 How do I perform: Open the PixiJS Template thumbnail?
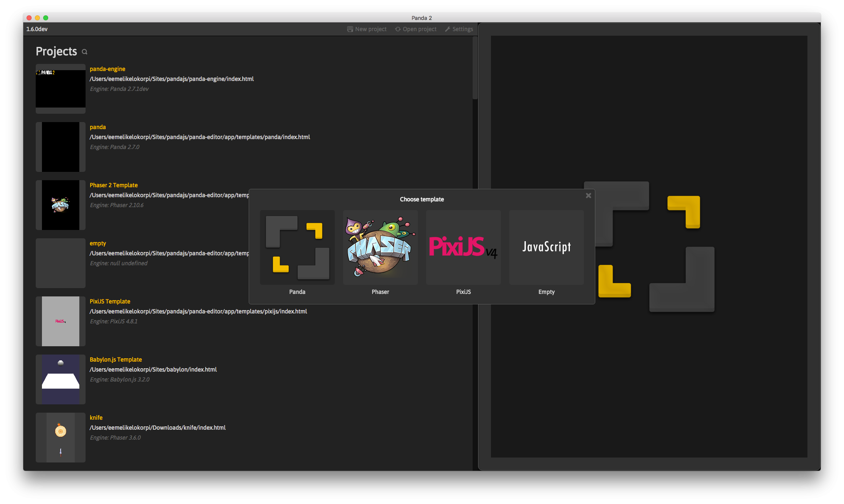(x=61, y=321)
